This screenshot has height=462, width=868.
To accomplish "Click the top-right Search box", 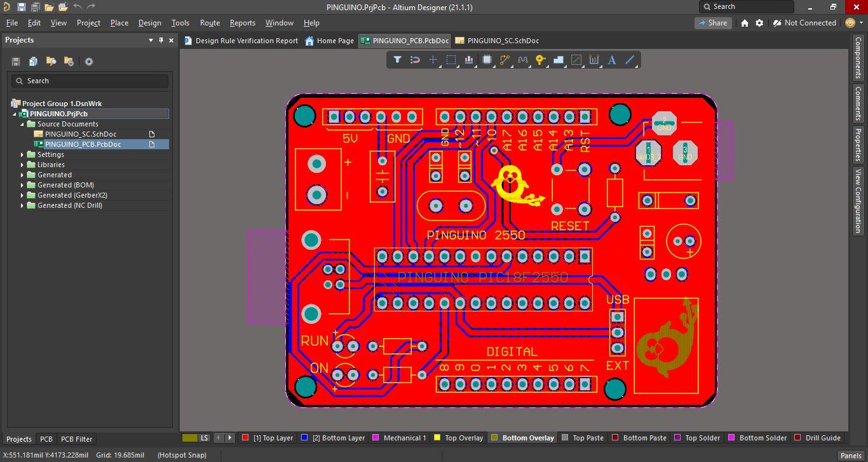I will click(747, 6).
